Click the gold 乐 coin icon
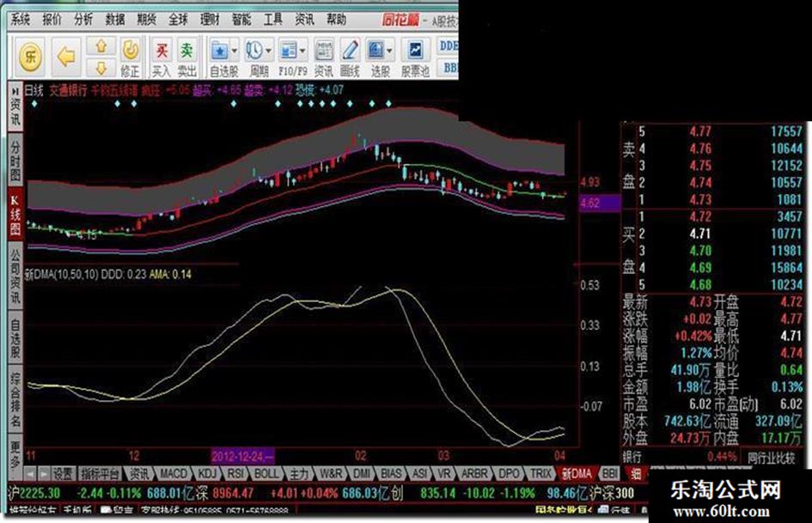 point(31,56)
